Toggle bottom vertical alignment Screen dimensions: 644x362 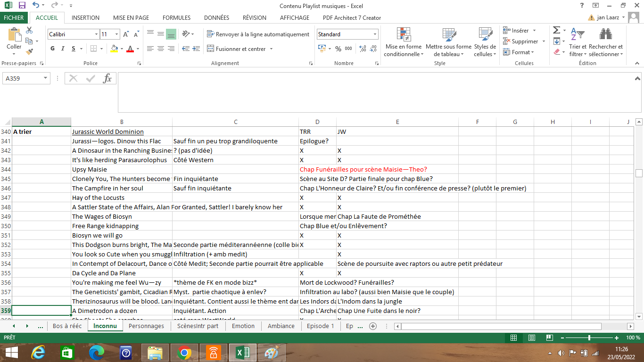point(171,34)
